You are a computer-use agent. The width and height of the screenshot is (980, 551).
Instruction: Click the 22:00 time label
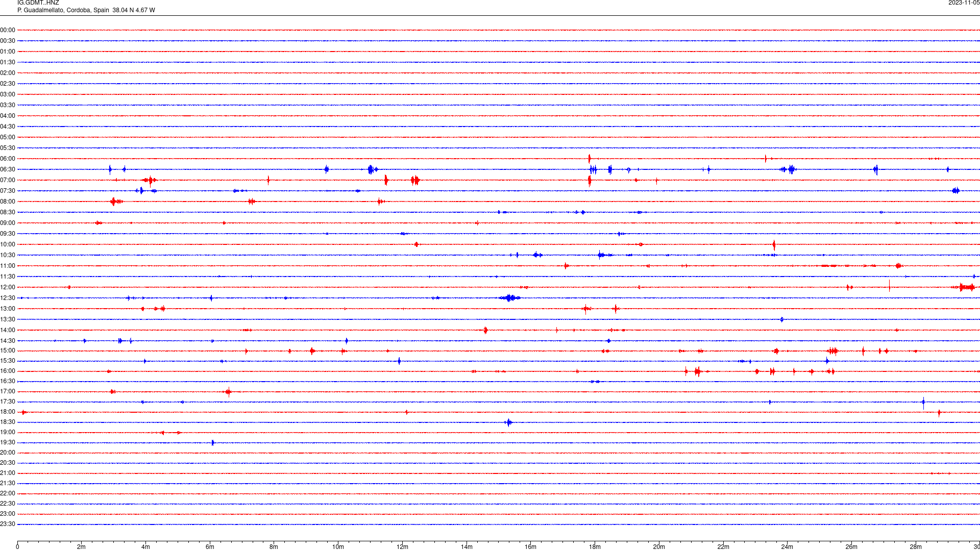[x=8, y=493]
